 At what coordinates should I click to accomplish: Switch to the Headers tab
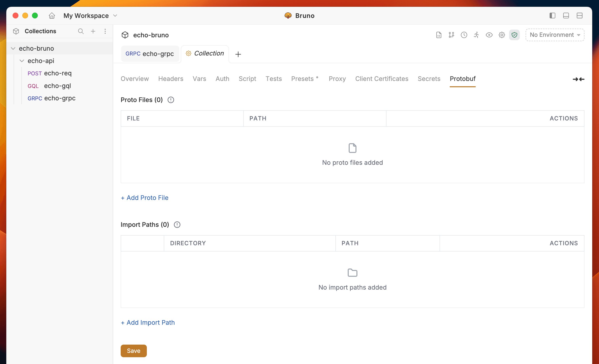tap(171, 79)
